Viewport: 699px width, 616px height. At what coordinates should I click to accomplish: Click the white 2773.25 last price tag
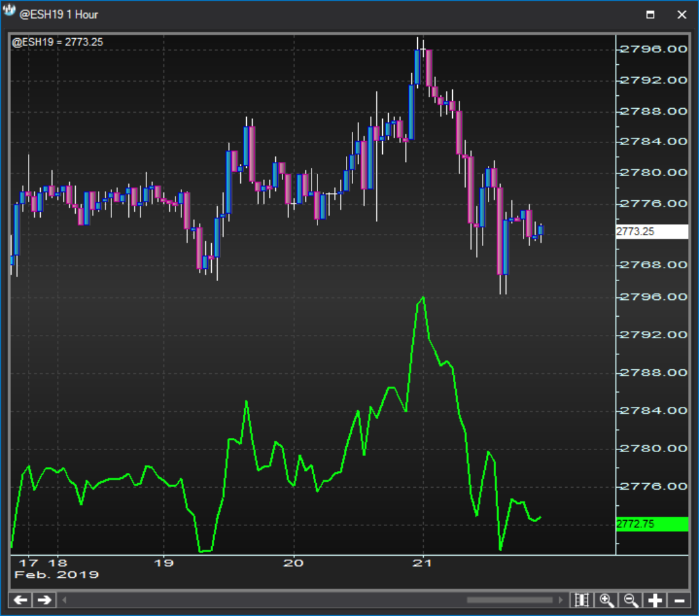(652, 231)
